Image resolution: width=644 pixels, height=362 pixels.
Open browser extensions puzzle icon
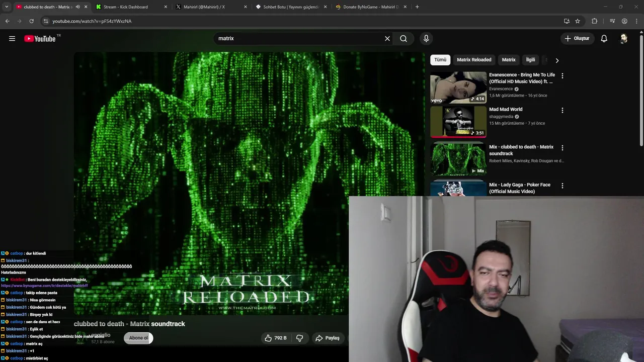tap(595, 21)
